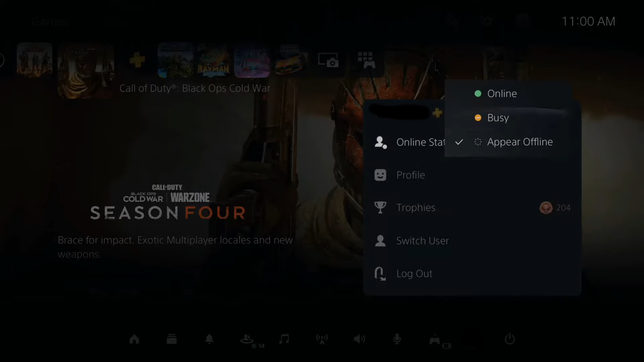Select Appear Offline status option
Viewport: 644px width, 362px height.
[x=520, y=141]
